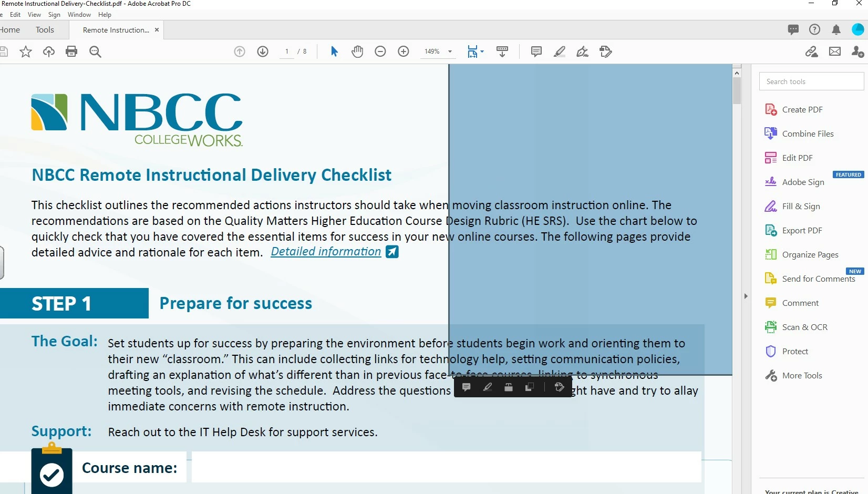The height and width of the screenshot is (494, 868).
Task: Open the Edit menu
Action: tap(15, 15)
